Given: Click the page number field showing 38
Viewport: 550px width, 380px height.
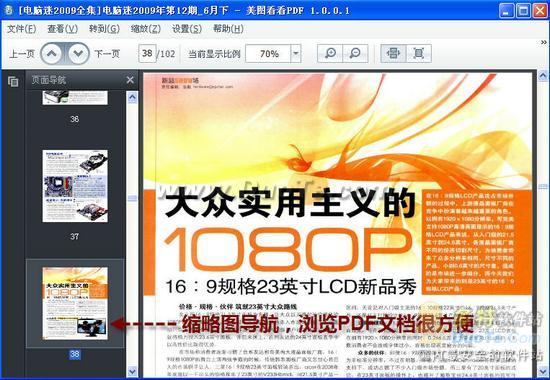Looking at the screenshot, I should [147, 53].
